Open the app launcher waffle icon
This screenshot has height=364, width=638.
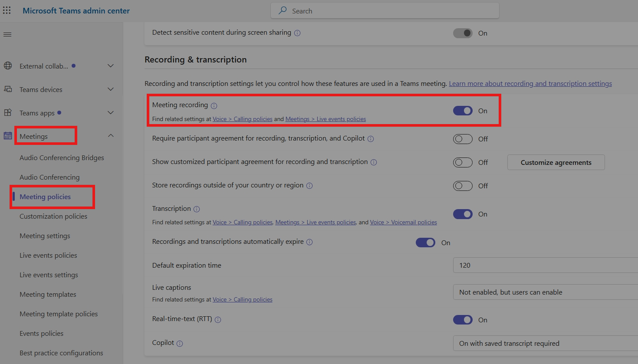7,11
